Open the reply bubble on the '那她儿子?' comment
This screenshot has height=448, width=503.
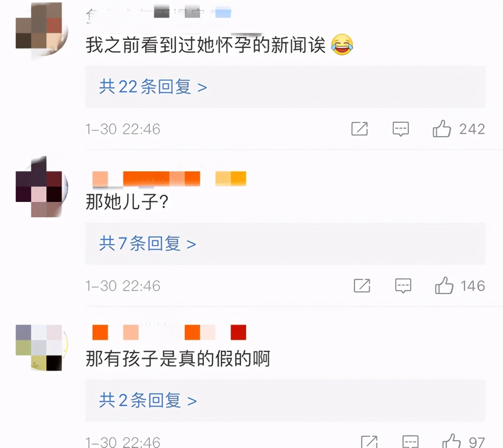coord(403,286)
